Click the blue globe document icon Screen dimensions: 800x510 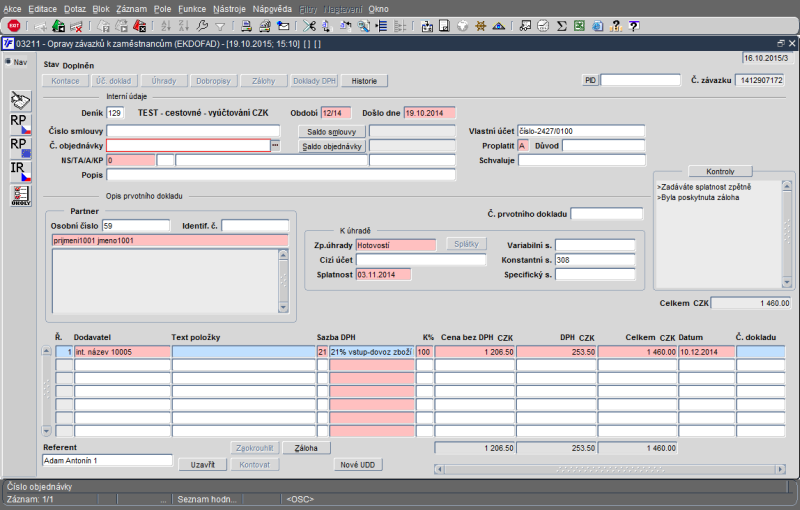597,26
